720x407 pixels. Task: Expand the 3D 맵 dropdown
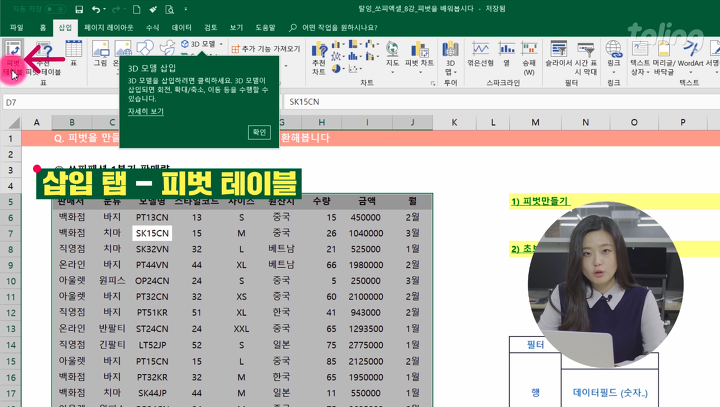coord(456,73)
